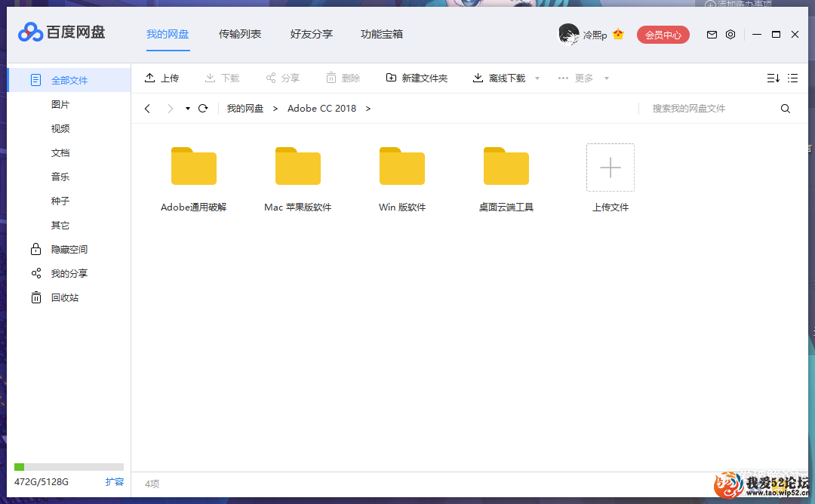Refresh the current folder listing
Screen dimensions: 815x504
point(203,108)
